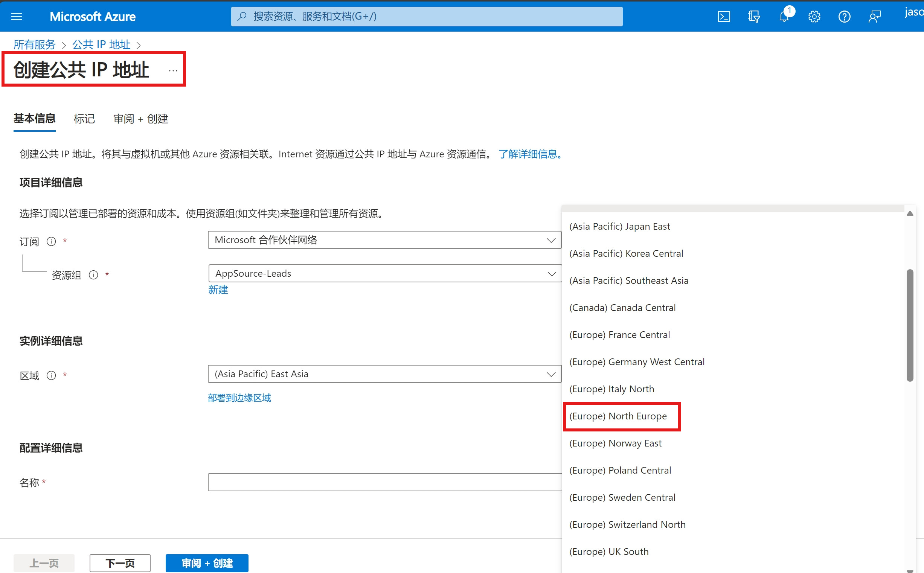The image size is (924, 573).
Task: Show info tooltip for 资源组
Action: click(93, 275)
